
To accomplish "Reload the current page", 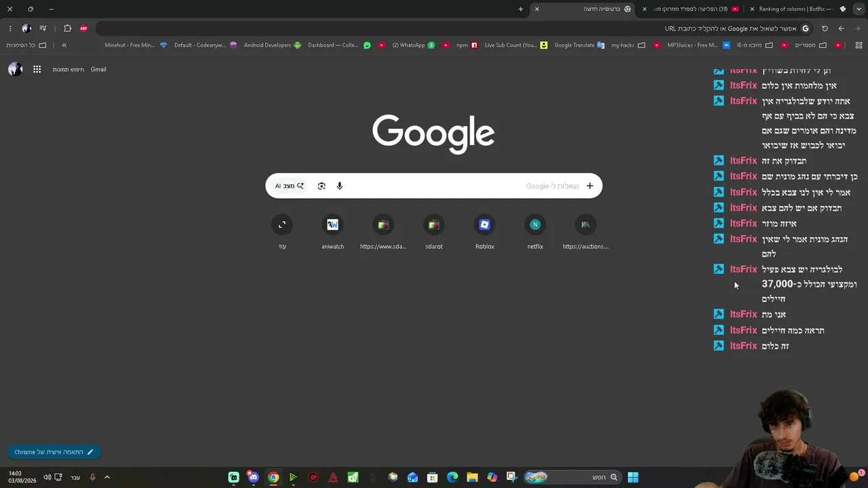I will point(825,28).
